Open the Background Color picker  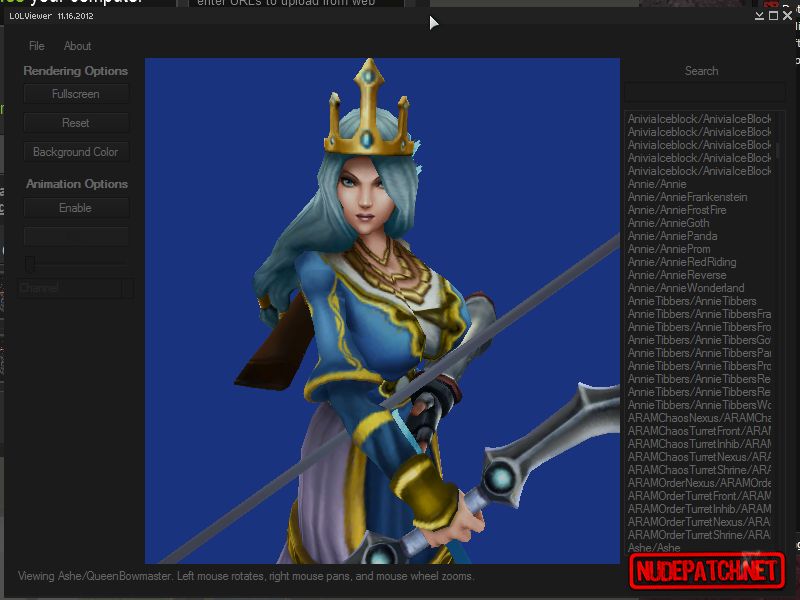[x=76, y=152]
